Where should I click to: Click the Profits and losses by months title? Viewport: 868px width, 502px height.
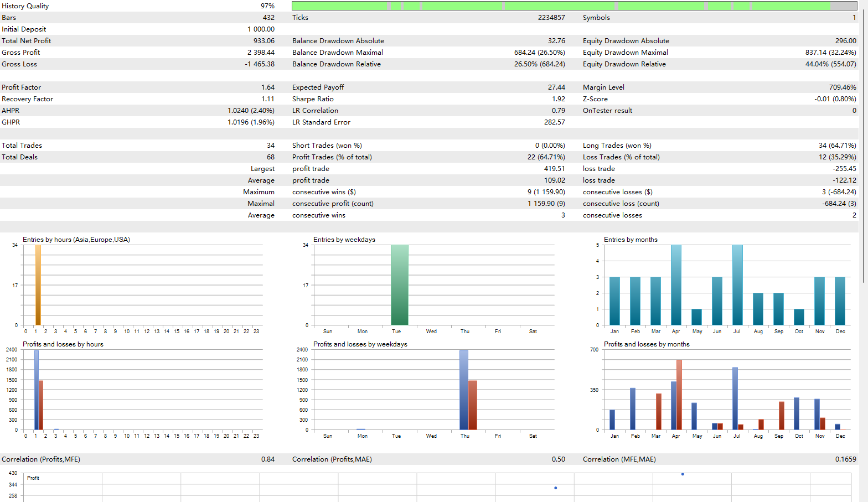coord(647,344)
